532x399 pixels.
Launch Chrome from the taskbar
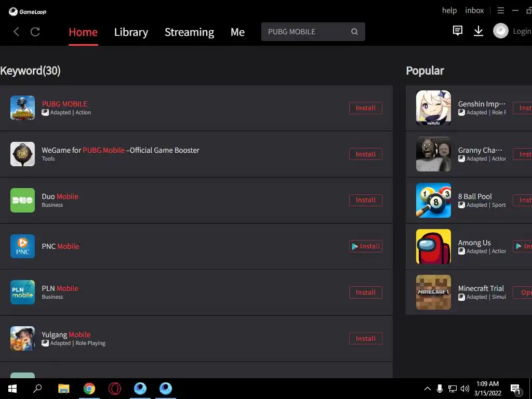pyautogui.click(x=89, y=389)
